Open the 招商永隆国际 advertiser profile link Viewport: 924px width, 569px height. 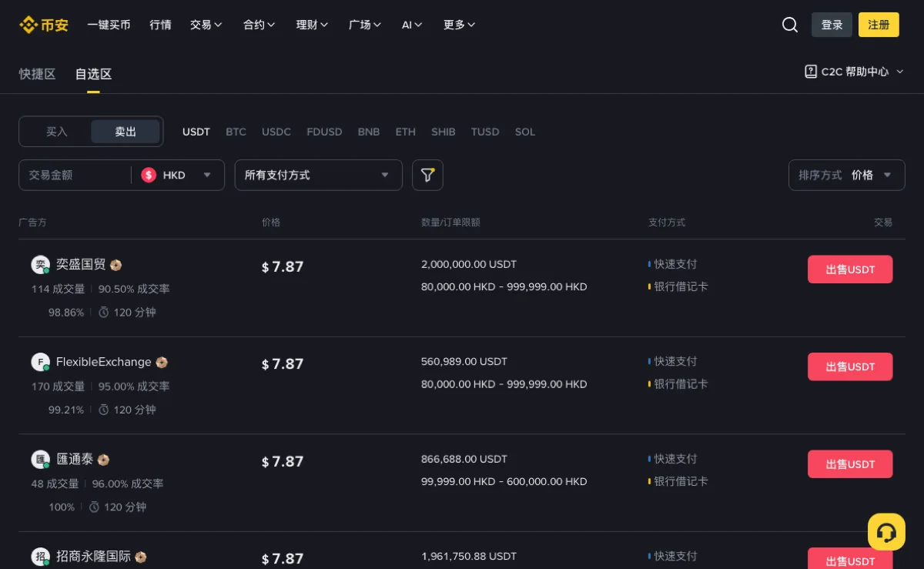(93, 557)
